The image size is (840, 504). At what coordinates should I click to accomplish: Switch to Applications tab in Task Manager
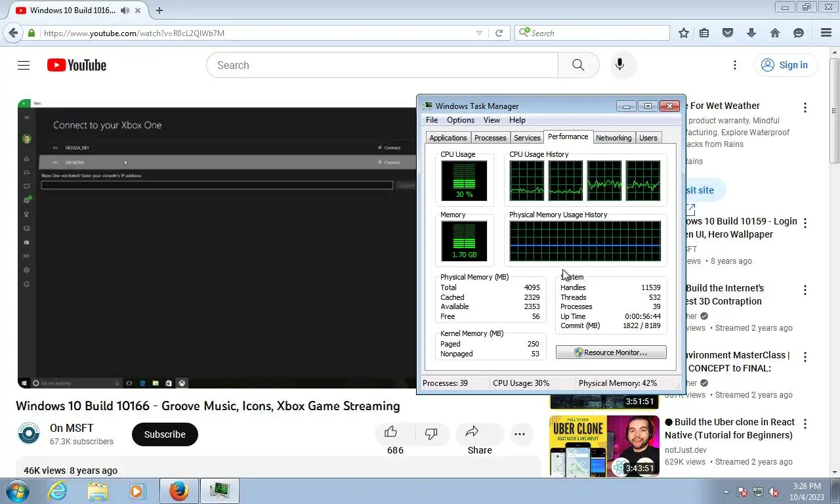[x=448, y=138]
